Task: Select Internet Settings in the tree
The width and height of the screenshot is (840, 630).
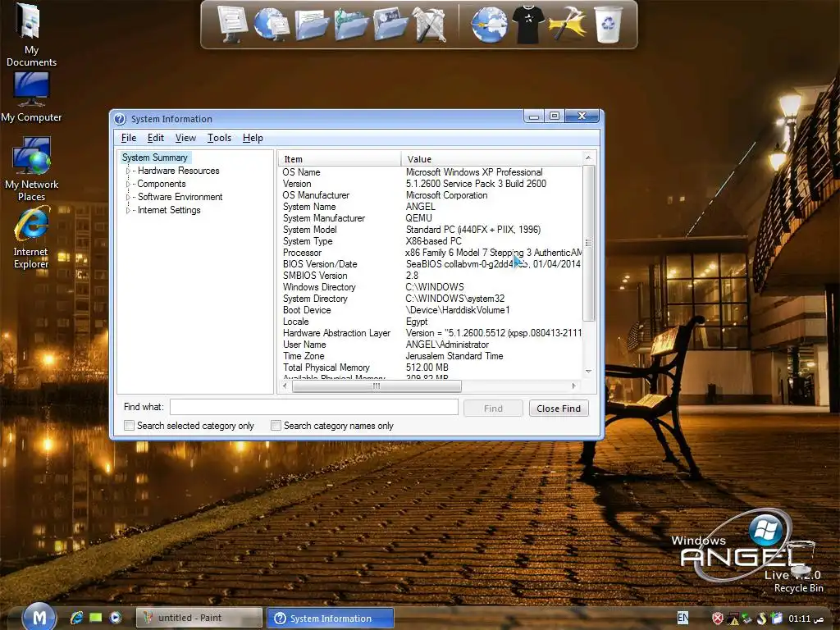Action: (169, 210)
